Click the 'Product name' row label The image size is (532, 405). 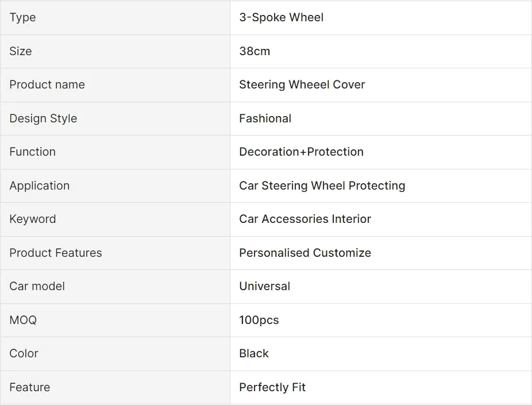pyautogui.click(x=47, y=84)
